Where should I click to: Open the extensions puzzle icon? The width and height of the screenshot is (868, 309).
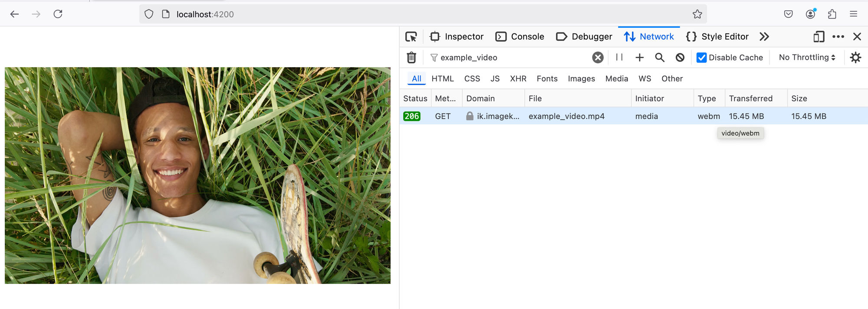[x=832, y=14]
